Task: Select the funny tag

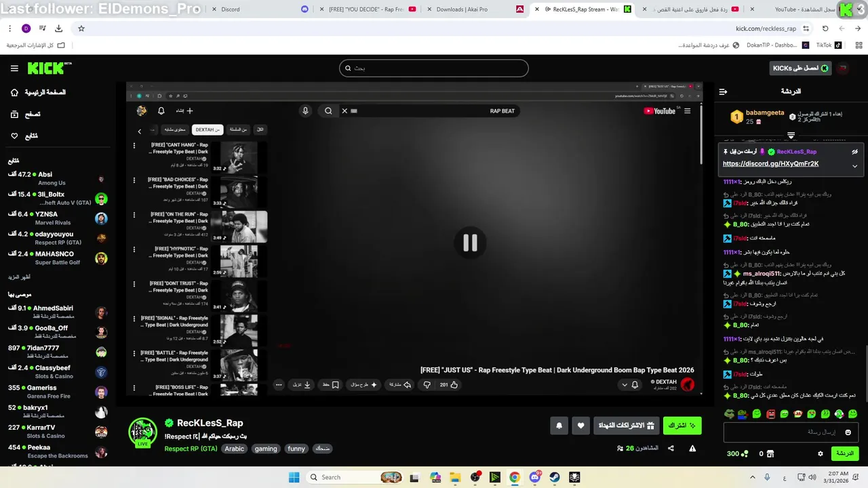Action: [296, 449]
